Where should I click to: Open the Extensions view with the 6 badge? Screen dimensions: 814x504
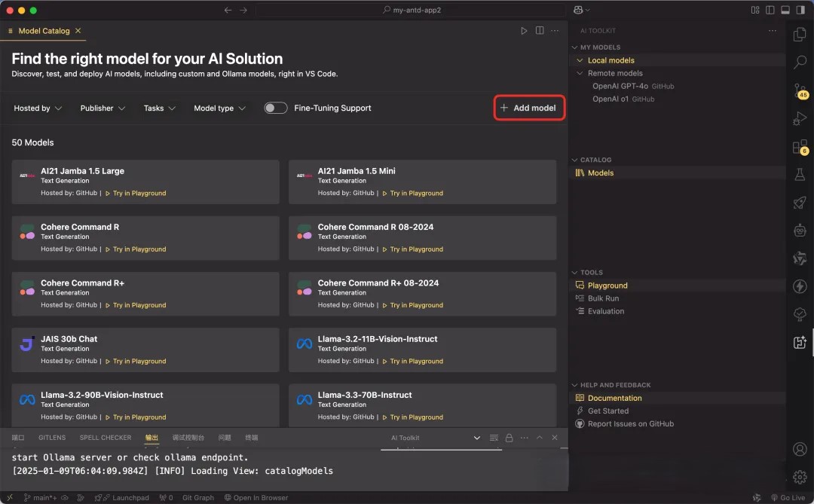800,147
